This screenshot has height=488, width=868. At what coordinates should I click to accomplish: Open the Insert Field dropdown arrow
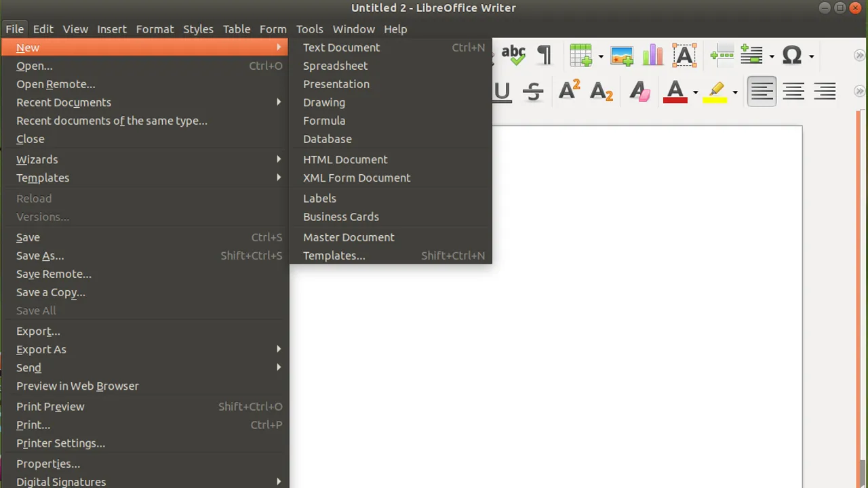772,56
